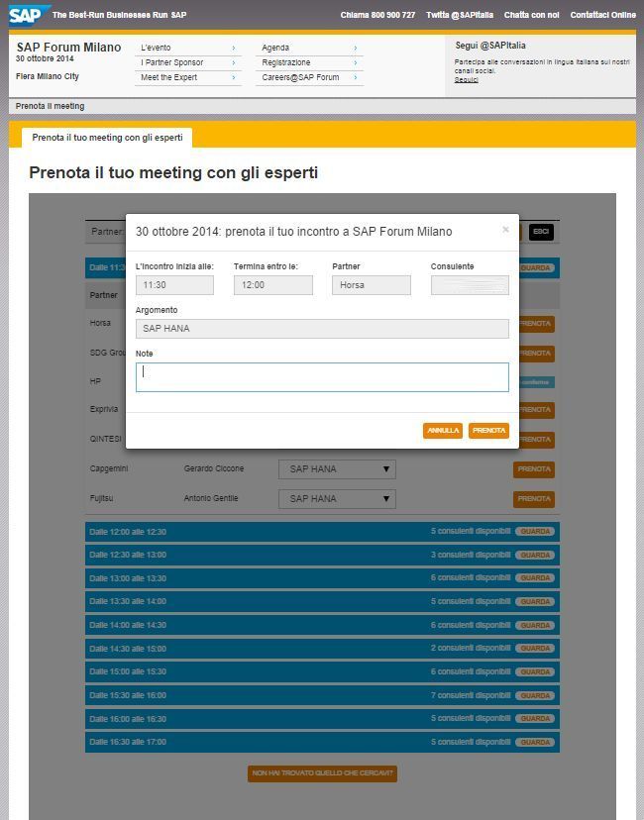The width and height of the screenshot is (644, 820).
Task: Click Contattaci Online link
Action: click(x=603, y=15)
